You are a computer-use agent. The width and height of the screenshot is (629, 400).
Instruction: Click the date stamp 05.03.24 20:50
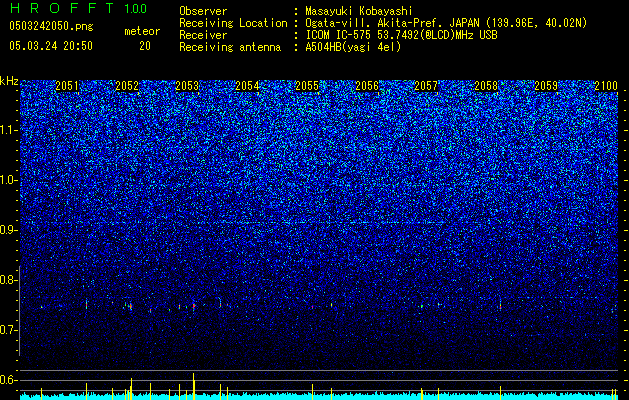51,46
